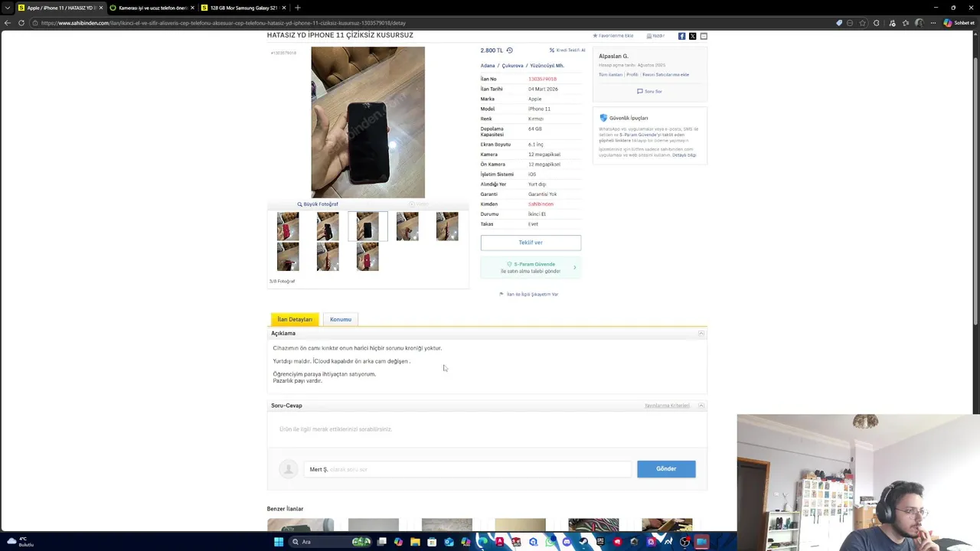Share the listing on X
The height and width of the screenshot is (551, 980).
coord(692,36)
